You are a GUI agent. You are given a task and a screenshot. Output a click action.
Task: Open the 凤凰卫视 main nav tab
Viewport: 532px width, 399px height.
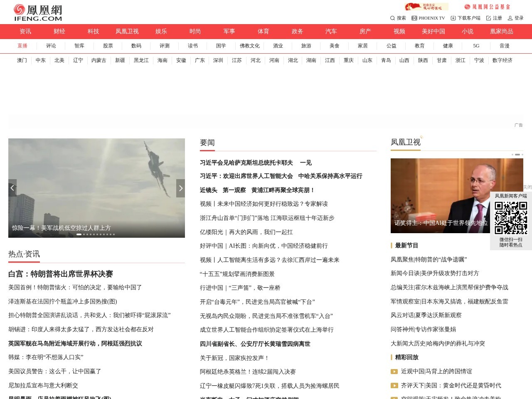[x=127, y=32]
